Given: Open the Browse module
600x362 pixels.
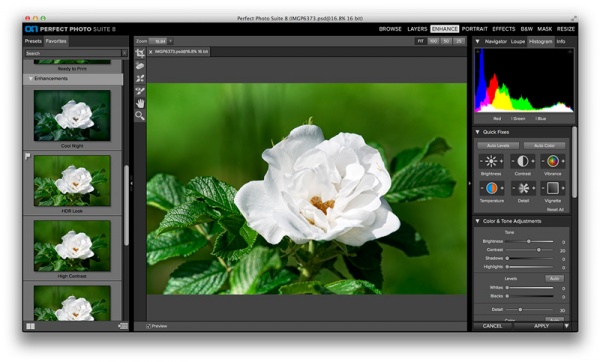Looking at the screenshot, I should pyautogui.click(x=390, y=29).
